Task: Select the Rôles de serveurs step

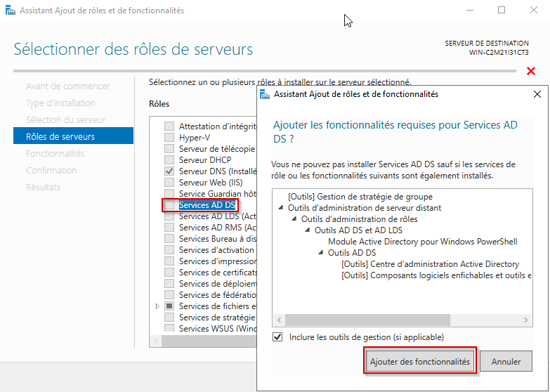Action: tap(73, 136)
